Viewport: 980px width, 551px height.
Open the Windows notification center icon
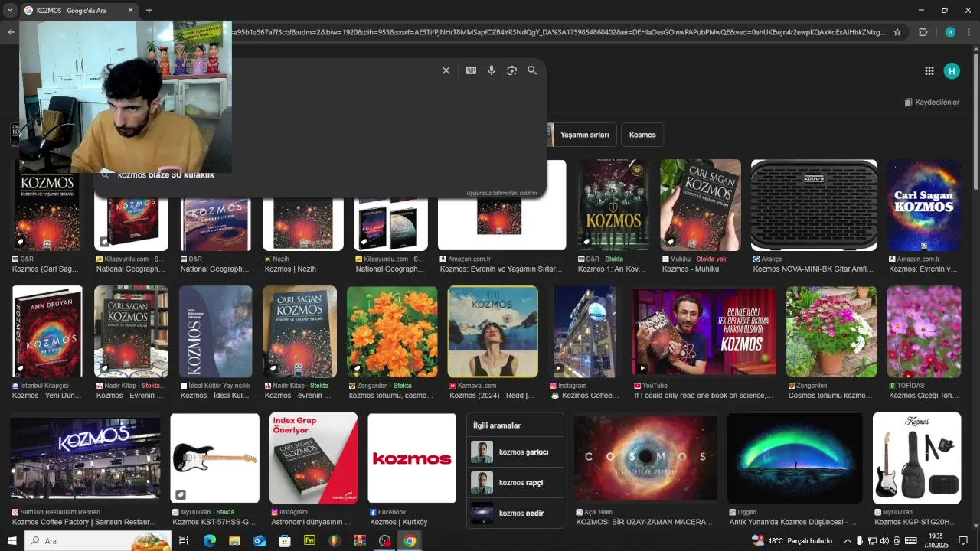[963, 540]
